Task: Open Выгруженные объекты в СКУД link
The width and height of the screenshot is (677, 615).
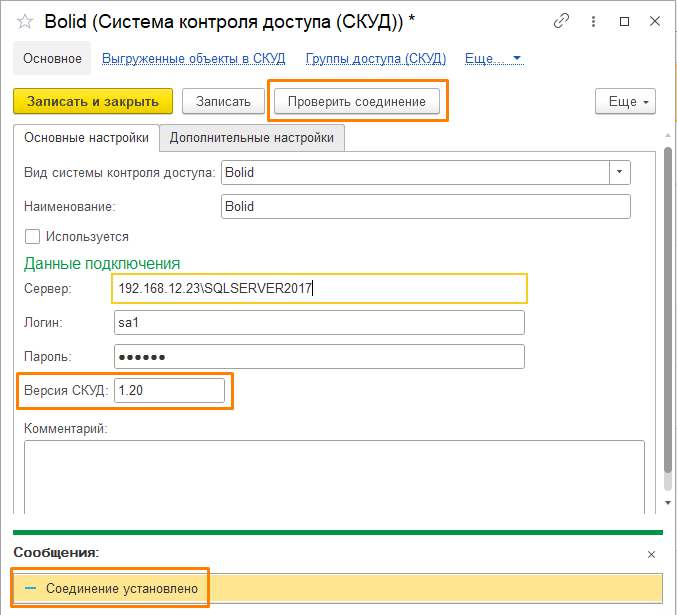Action: pos(193,59)
